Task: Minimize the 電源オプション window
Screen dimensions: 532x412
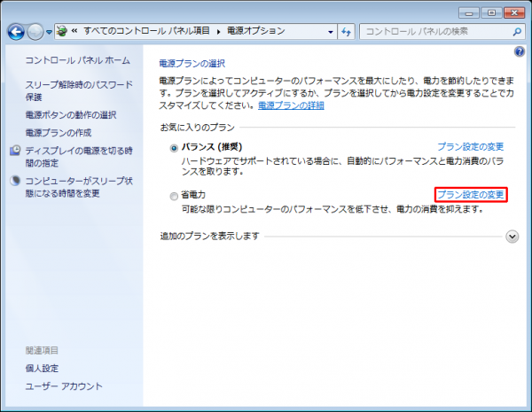Action: 469,13
